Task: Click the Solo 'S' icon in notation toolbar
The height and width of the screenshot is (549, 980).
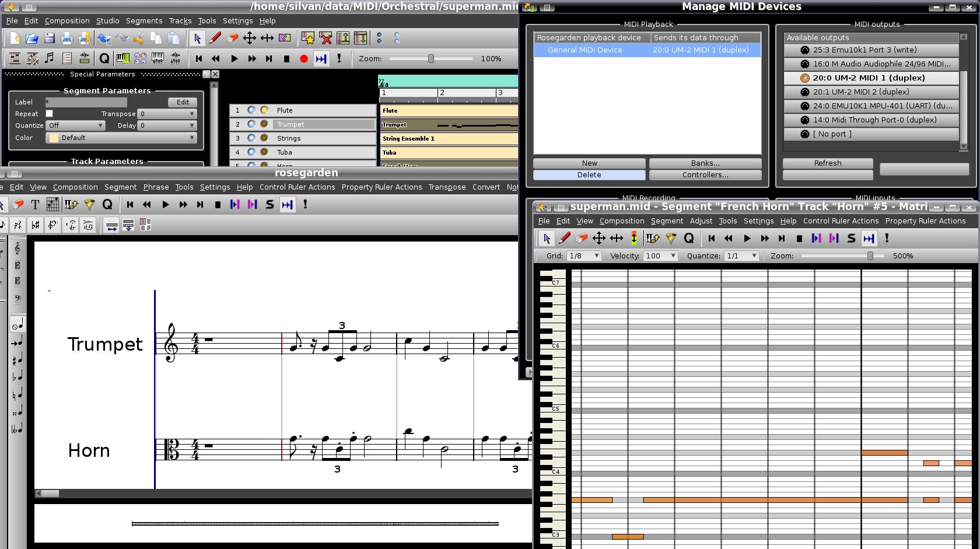Action: (x=269, y=205)
